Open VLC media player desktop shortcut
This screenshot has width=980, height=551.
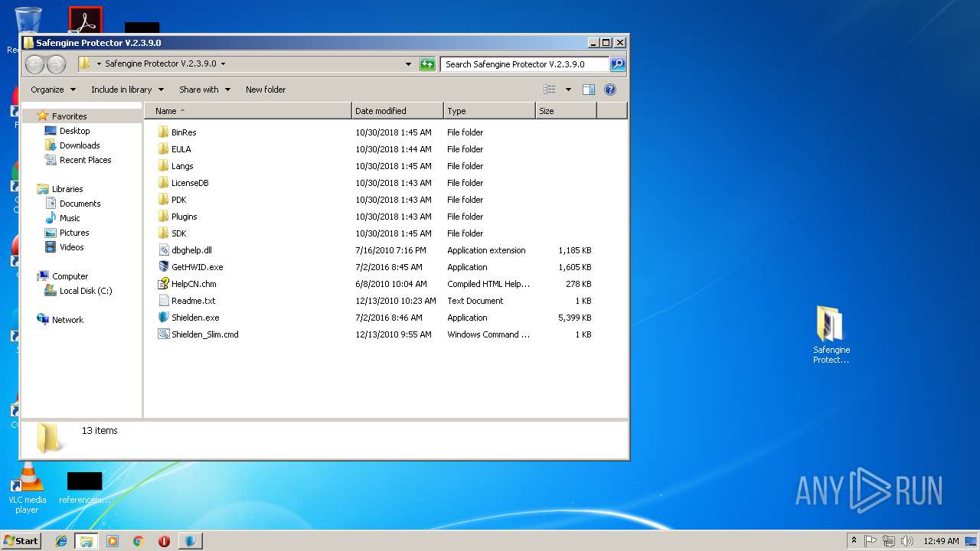point(27,488)
